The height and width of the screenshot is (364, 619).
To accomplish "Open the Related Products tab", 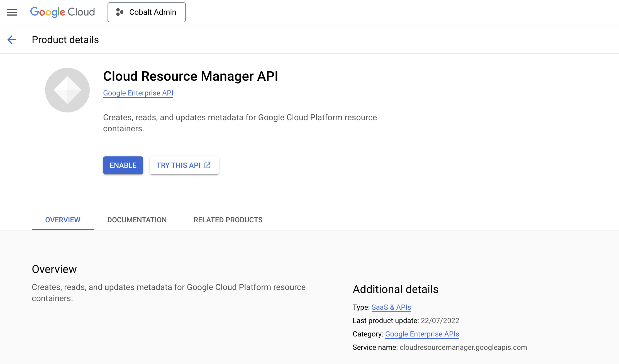I will coord(228,220).
